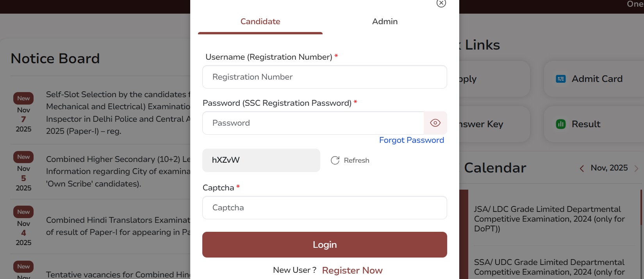The image size is (644, 279).
Task: Open the JSA/LDC Grade exam calendar entry
Action: coord(549,219)
